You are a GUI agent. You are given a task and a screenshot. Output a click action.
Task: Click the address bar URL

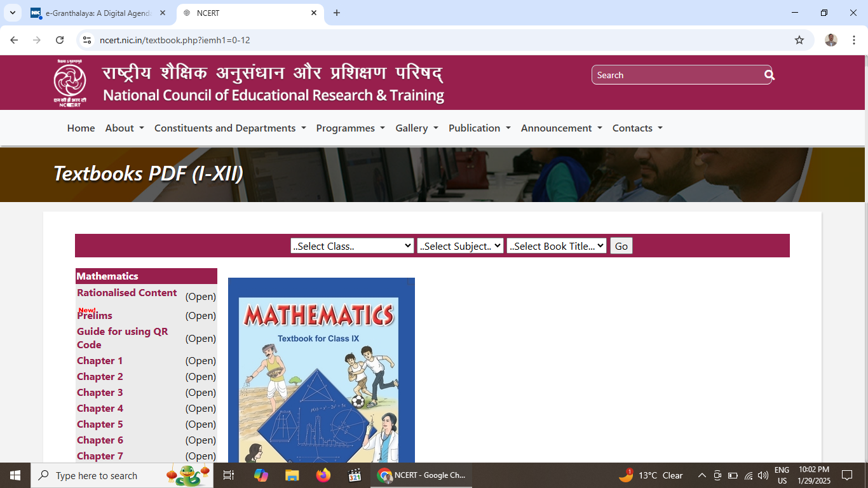(x=175, y=40)
